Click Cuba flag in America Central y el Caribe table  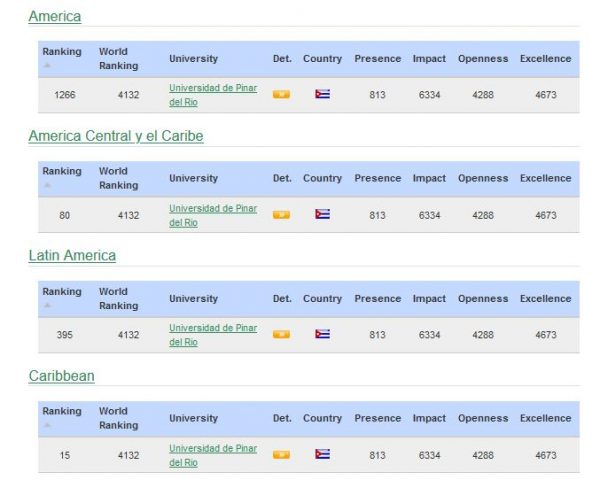[322, 215]
